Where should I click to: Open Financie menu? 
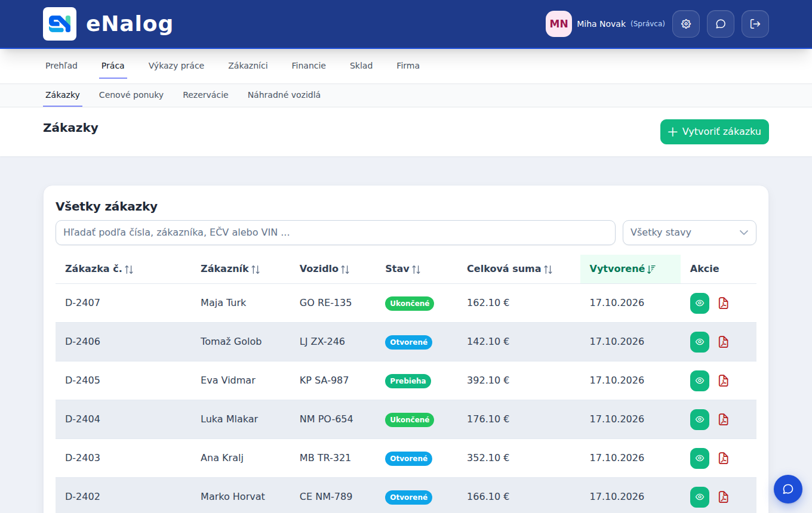309,66
